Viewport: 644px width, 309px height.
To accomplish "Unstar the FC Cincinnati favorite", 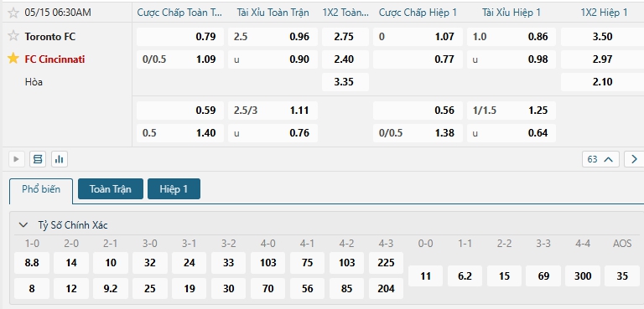I will tap(13, 59).
